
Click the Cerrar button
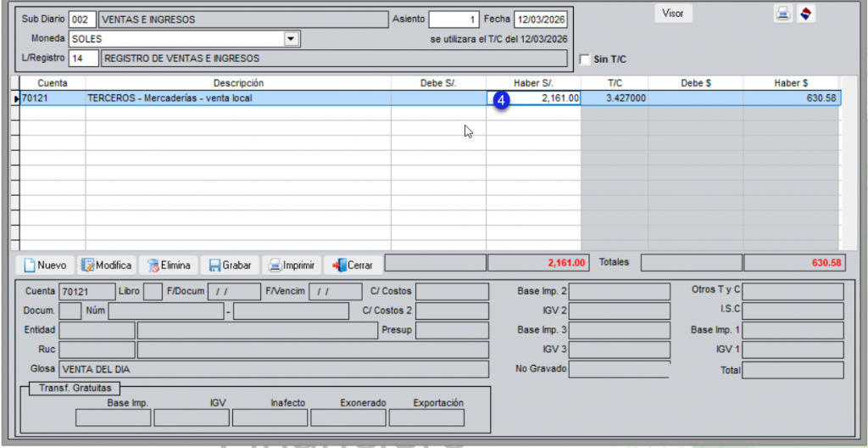pos(353,266)
